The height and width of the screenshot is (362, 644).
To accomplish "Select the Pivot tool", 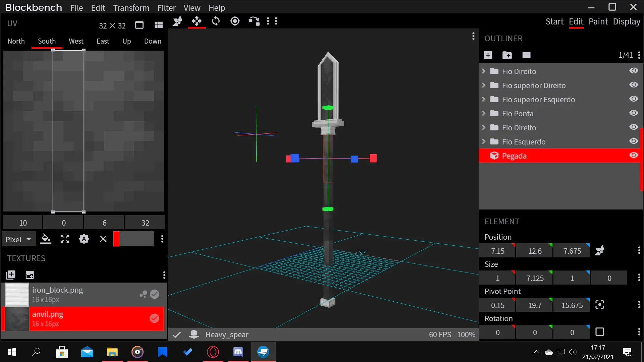I will [x=235, y=21].
